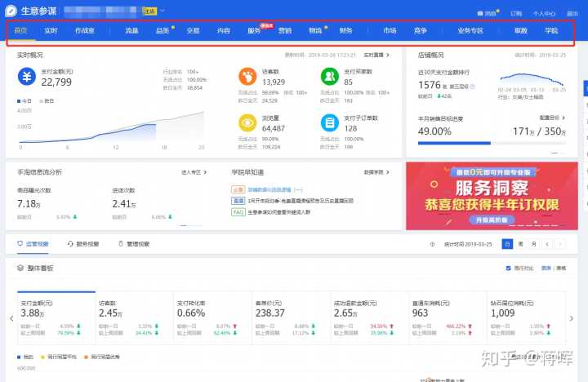Switch the date granularity to 周
The height and width of the screenshot is (382, 588).
(521, 244)
